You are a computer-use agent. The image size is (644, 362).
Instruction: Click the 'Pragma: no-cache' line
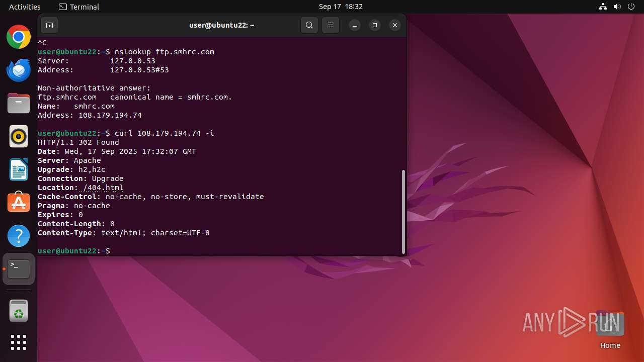pyautogui.click(x=74, y=206)
